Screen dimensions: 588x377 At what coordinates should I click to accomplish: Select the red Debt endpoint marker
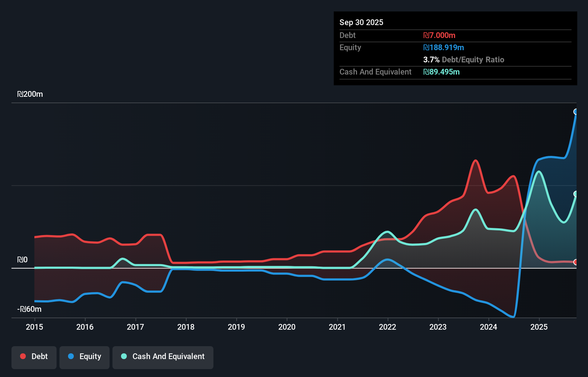tap(575, 262)
